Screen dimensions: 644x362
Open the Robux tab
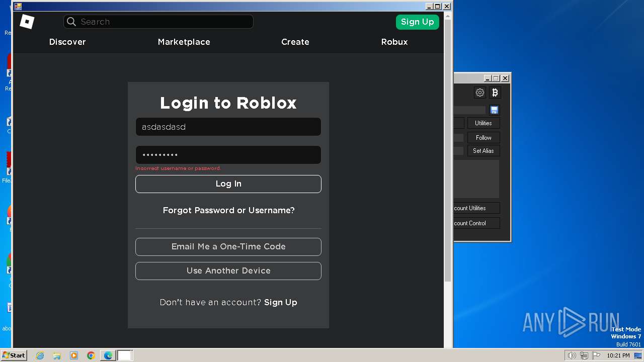pyautogui.click(x=394, y=42)
